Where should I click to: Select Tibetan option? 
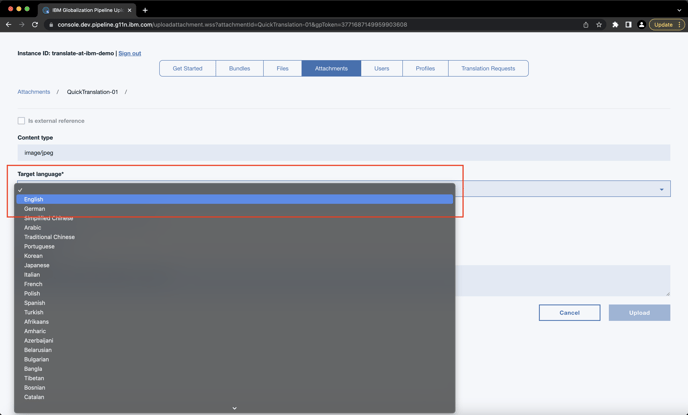[x=235, y=378]
